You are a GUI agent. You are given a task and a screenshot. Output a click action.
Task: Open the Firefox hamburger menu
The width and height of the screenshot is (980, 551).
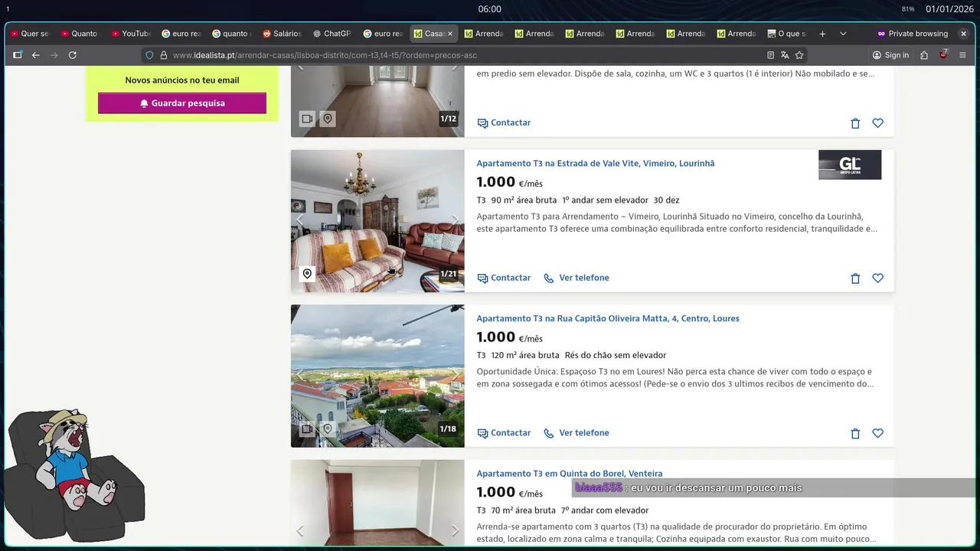click(x=962, y=55)
